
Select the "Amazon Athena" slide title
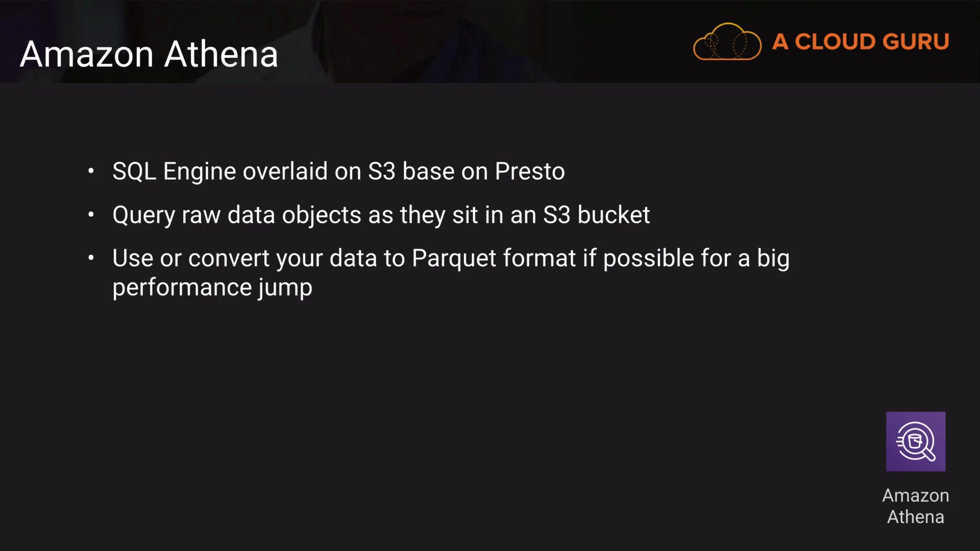pos(149,54)
